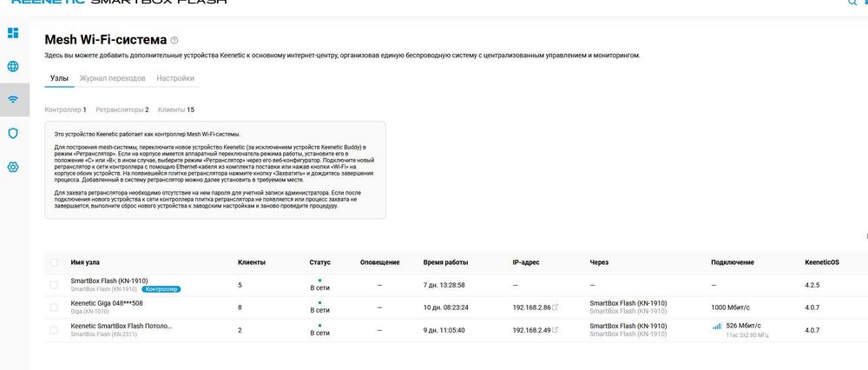
Task: Check the SmartBox Flash (KN-1910) row checkbox
Action: pos(54,285)
